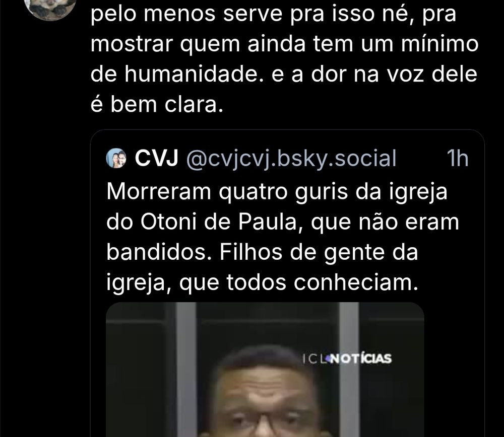The height and width of the screenshot is (437, 504).
Task: Open the quoted line "Morreram quatro guris da igreja"
Action: coord(277,193)
